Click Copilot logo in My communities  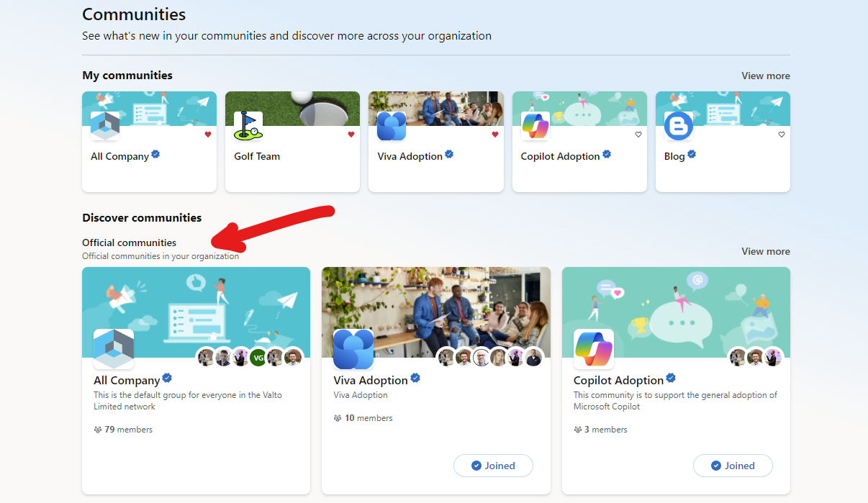pyautogui.click(x=535, y=126)
